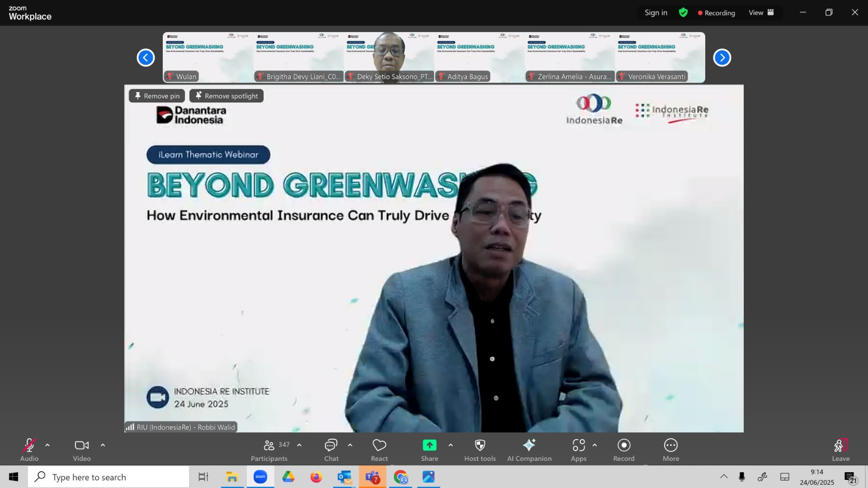The height and width of the screenshot is (488, 868).
Task: Open the Participants panel
Action: pyautogui.click(x=269, y=450)
